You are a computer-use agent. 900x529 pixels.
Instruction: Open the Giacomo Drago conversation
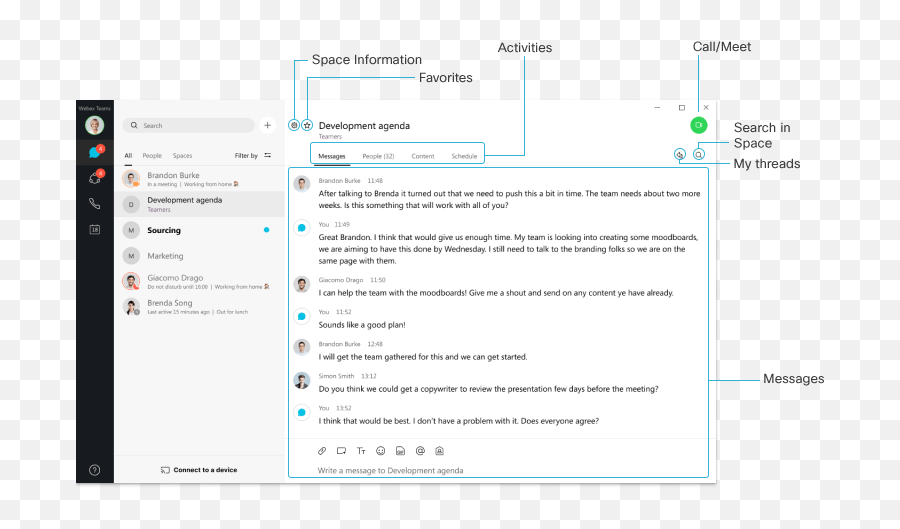point(200,281)
